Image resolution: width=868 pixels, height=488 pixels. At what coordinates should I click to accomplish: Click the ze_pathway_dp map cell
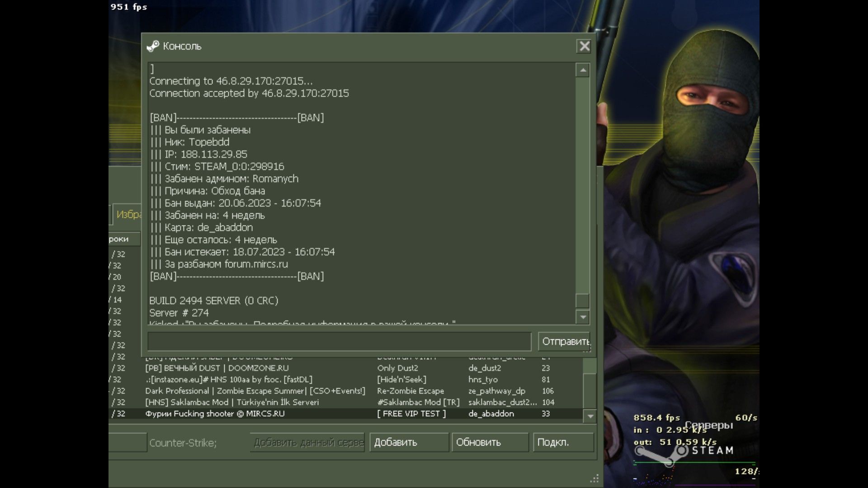tap(496, 391)
